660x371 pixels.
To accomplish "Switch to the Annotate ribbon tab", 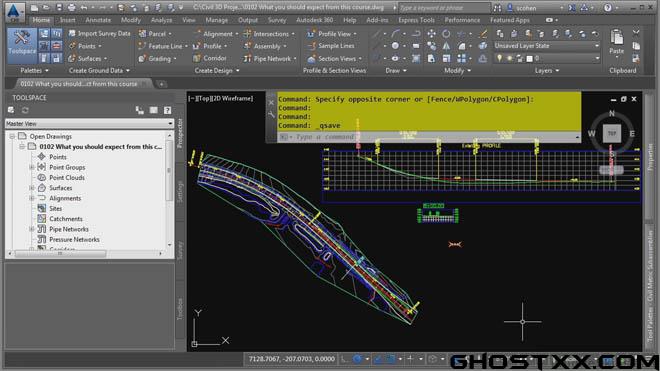I will pos(98,20).
